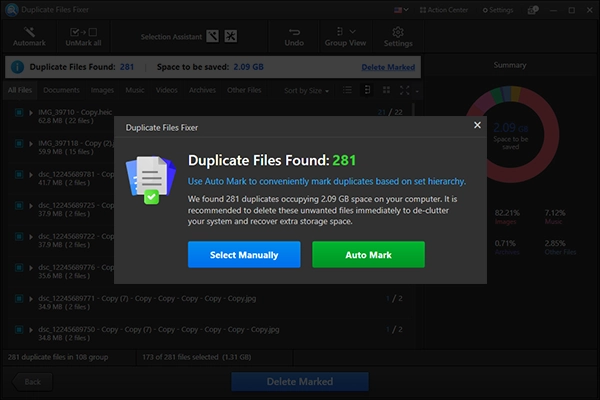Expand the IMG_397118 - Copy group
The image size is (600, 400).
pos(31,144)
